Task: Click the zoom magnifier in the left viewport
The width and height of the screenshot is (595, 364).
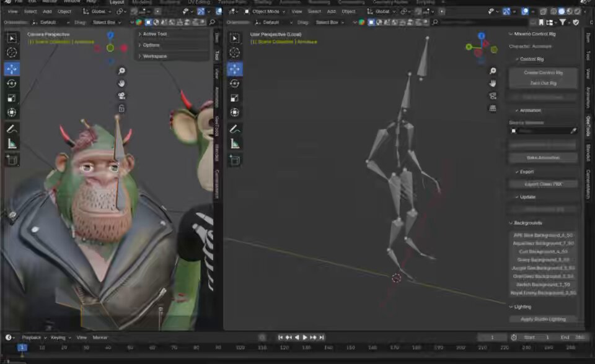Action: point(122,71)
